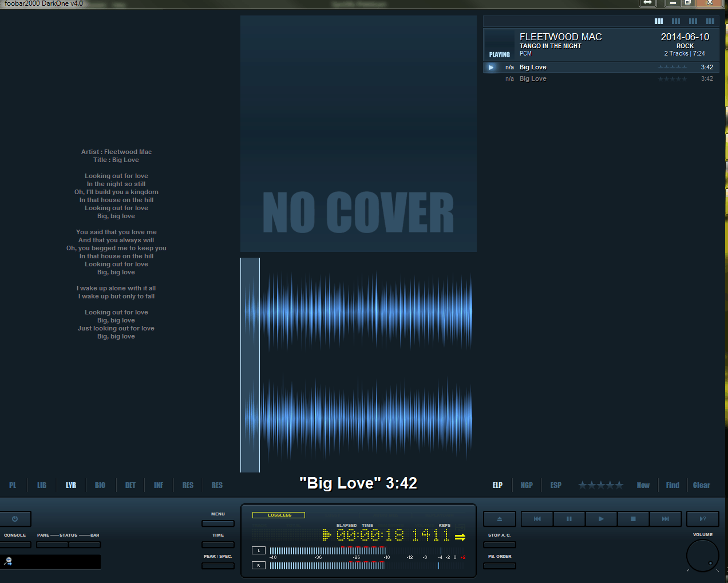Open the BIO biography tab
This screenshot has width=728, height=583.
(100, 485)
